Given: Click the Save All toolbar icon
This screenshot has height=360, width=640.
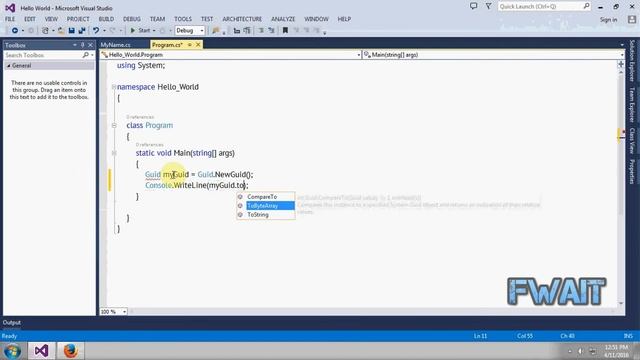Looking at the screenshot, I should click(82, 31).
